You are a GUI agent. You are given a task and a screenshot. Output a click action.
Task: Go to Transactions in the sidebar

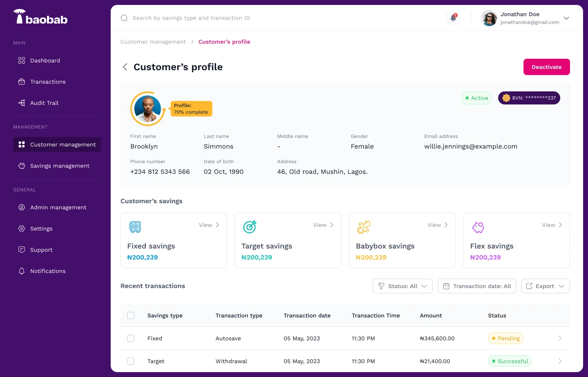click(x=57, y=82)
